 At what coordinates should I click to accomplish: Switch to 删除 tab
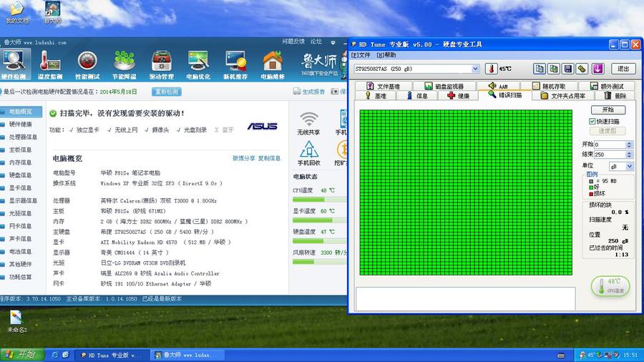[615, 96]
